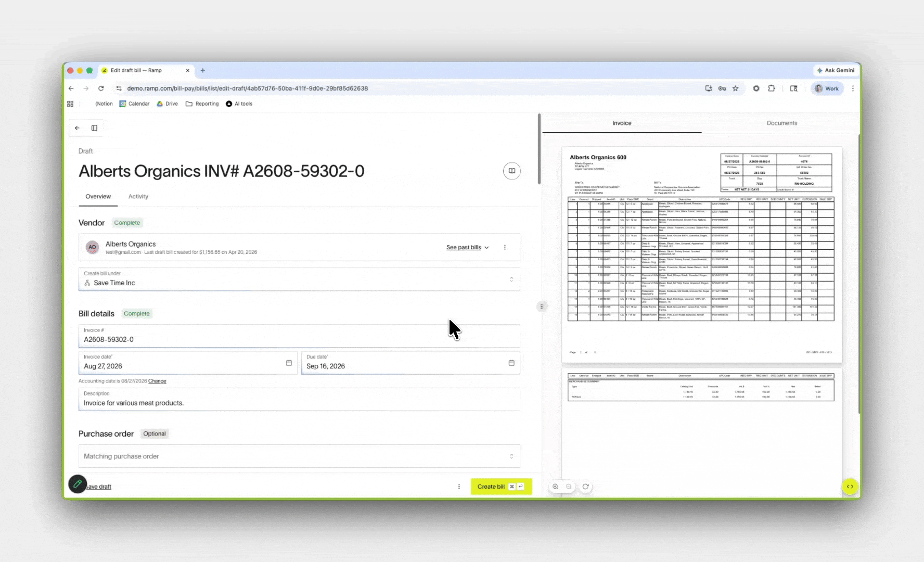924x562 pixels.
Task: Select the Documents tab
Action: click(781, 123)
